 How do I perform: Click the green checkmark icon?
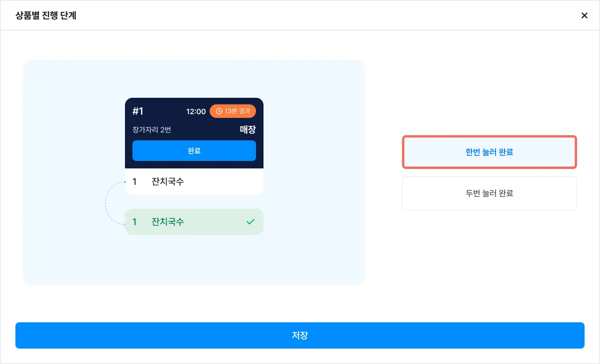[250, 222]
